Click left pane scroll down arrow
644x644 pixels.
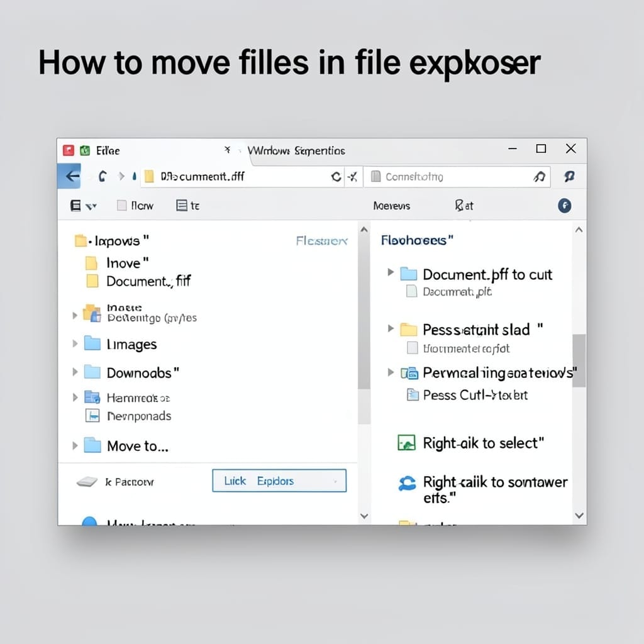(x=364, y=516)
